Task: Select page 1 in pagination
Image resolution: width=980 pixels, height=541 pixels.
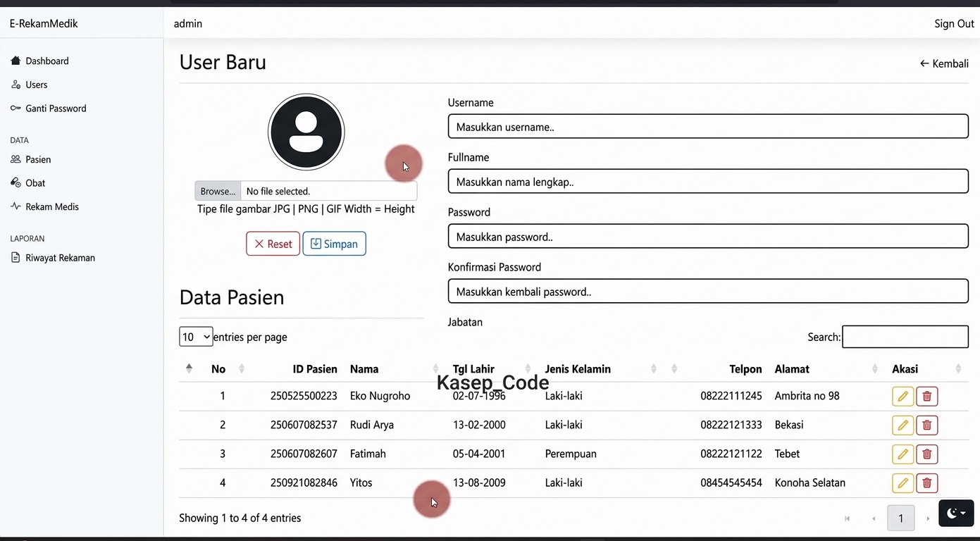Action: click(900, 518)
